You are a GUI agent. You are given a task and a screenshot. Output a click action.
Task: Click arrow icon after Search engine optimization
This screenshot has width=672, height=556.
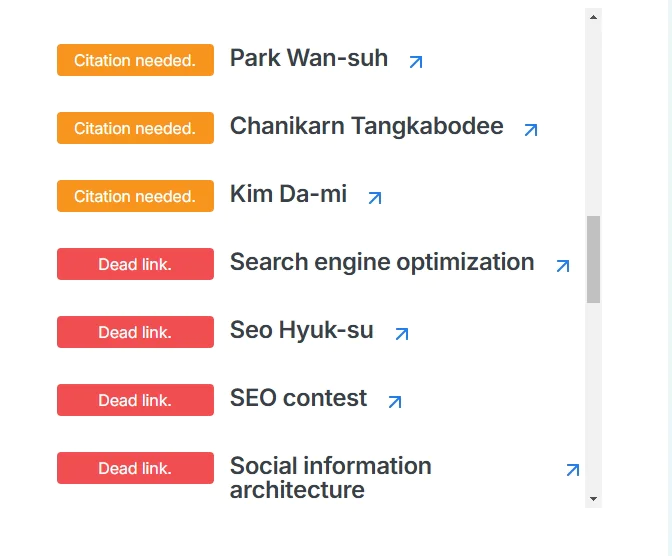(563, 266)
